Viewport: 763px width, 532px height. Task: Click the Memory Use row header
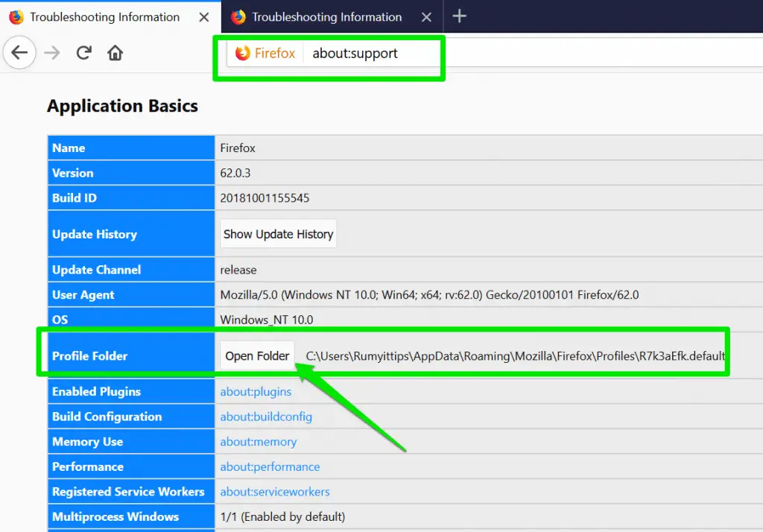click(131, 441)
